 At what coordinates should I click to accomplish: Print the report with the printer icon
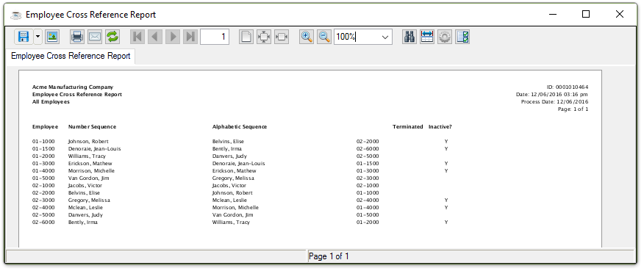[x=76, y=37]
